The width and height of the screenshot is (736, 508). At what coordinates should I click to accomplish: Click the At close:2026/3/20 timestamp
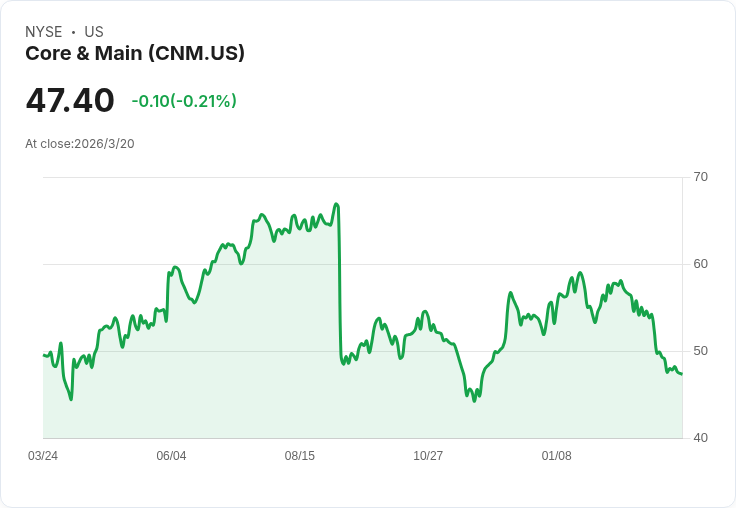[80, 144]
